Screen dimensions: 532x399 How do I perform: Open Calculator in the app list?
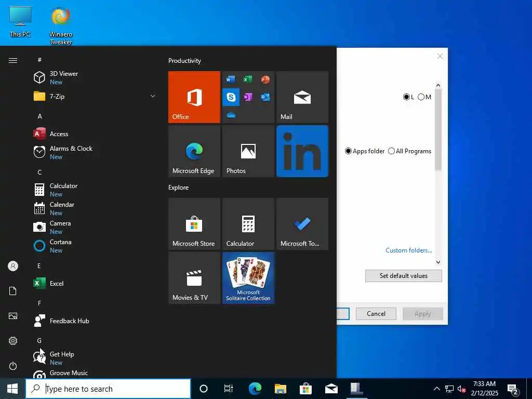tap(95, 190)
